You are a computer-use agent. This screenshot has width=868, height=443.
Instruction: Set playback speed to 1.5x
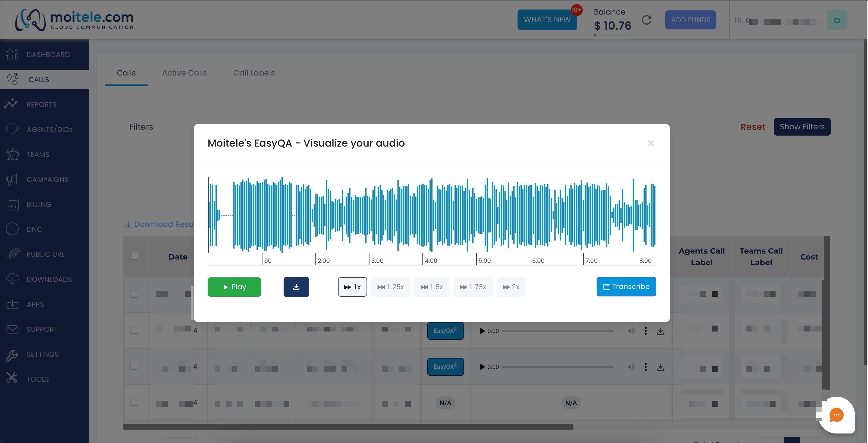tap(432, 287)
